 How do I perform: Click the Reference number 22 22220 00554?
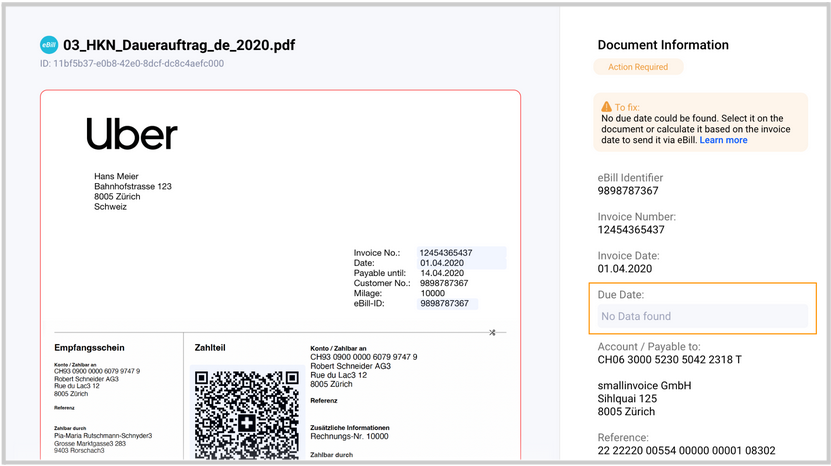point(686,451)
